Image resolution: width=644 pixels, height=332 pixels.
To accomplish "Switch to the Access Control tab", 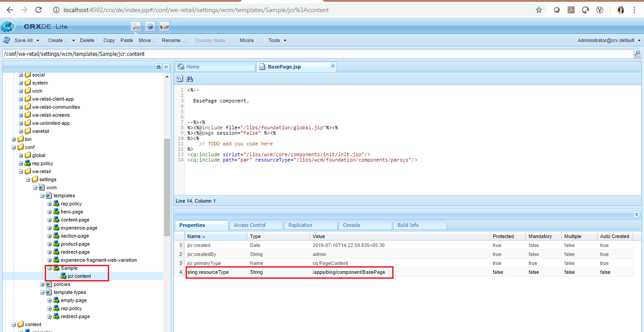I will [256, 225].
